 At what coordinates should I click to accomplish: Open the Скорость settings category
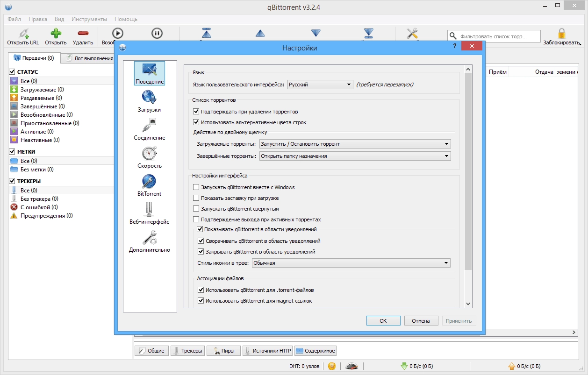[150, 157]
